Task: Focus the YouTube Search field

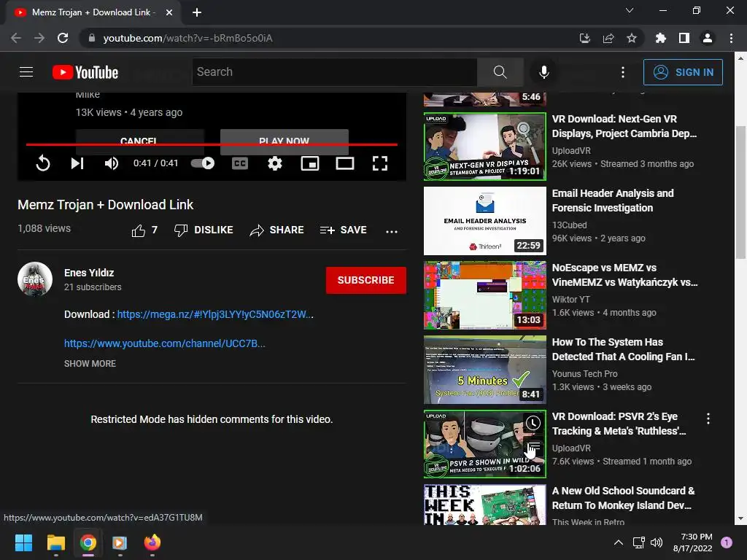Action: coord(334,72)
